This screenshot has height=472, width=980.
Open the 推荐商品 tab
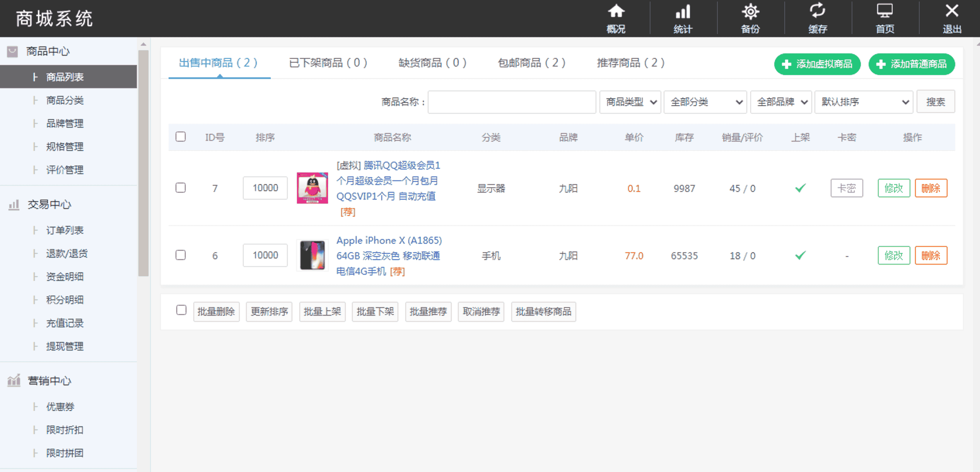click(x=630, y=63)
